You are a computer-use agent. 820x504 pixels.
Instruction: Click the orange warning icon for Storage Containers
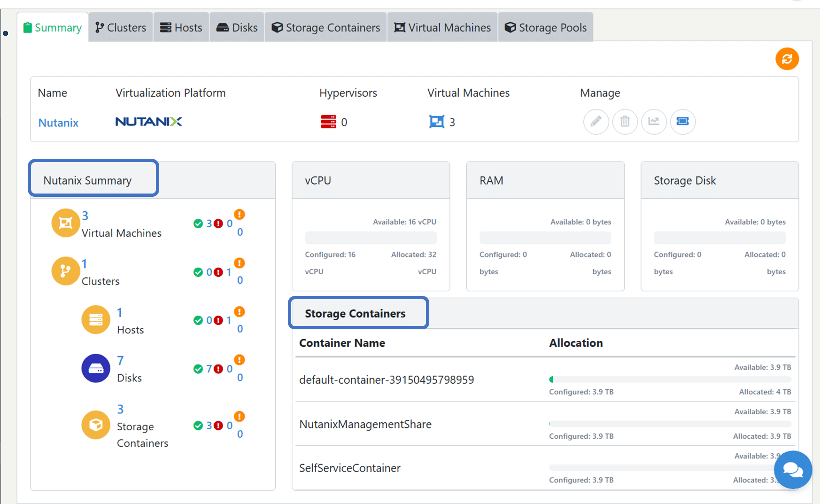[240, 417]
